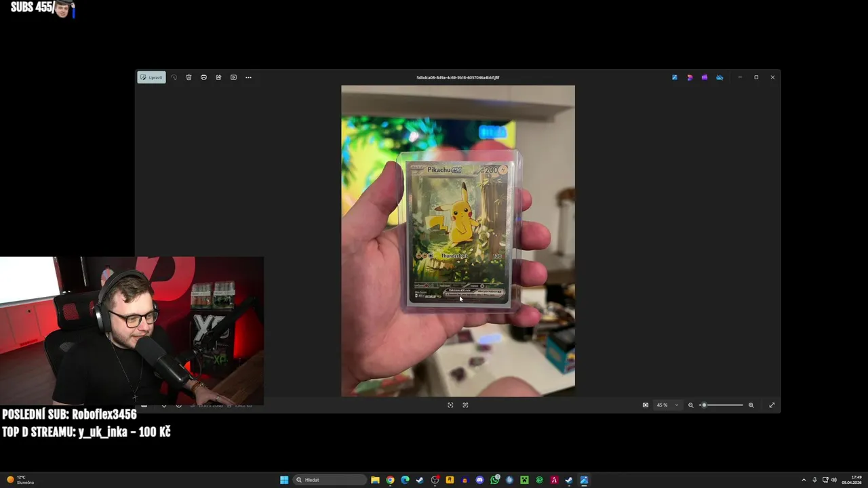Click the actual-size icon below the image

click(465, 405)
